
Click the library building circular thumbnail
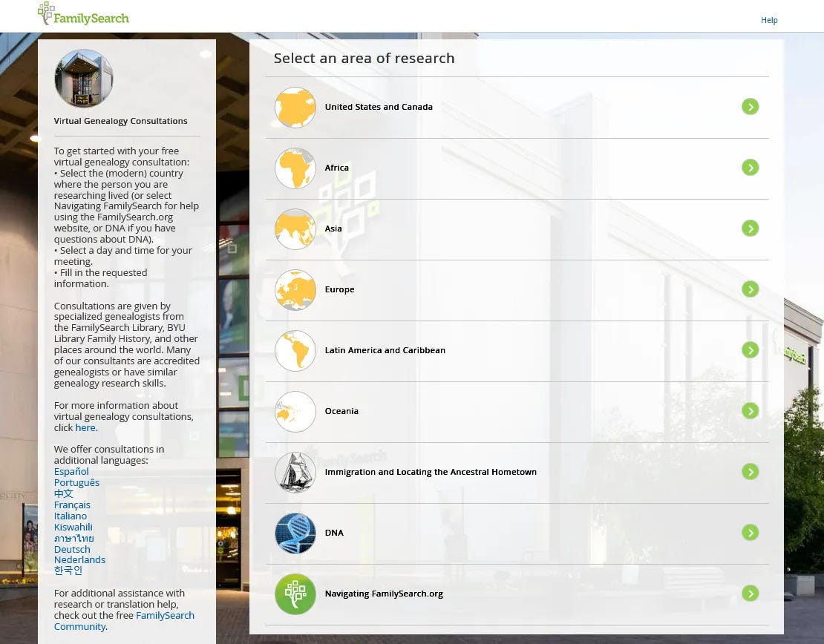[84, 78]
